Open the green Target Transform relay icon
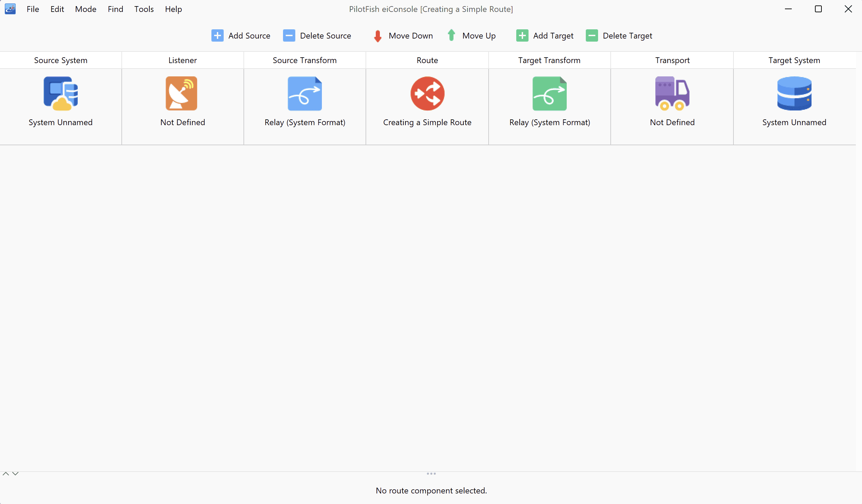The image size is (862, 504). [549, 93]
